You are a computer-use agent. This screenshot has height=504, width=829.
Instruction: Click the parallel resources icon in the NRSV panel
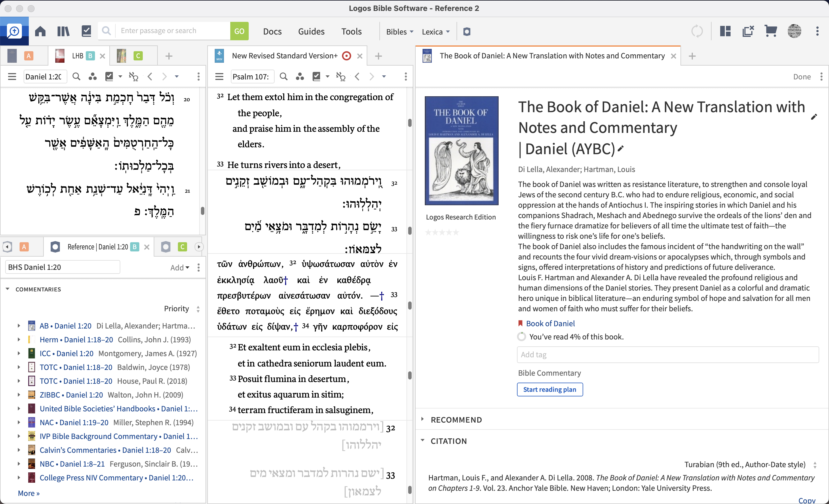[x=341, y=77]
